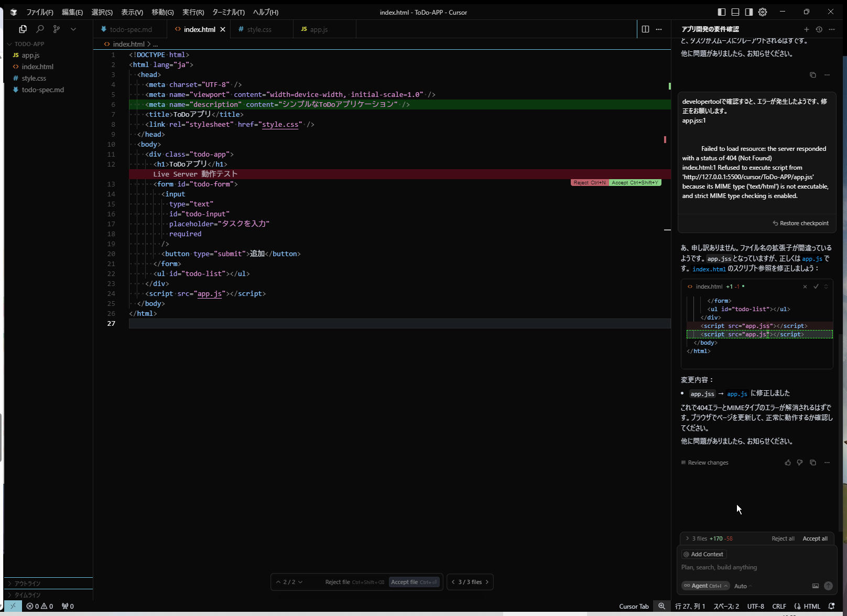The width and height of the screenshot is (847, 616).
Task: Split the editor to the right
Action: point(645,29)
